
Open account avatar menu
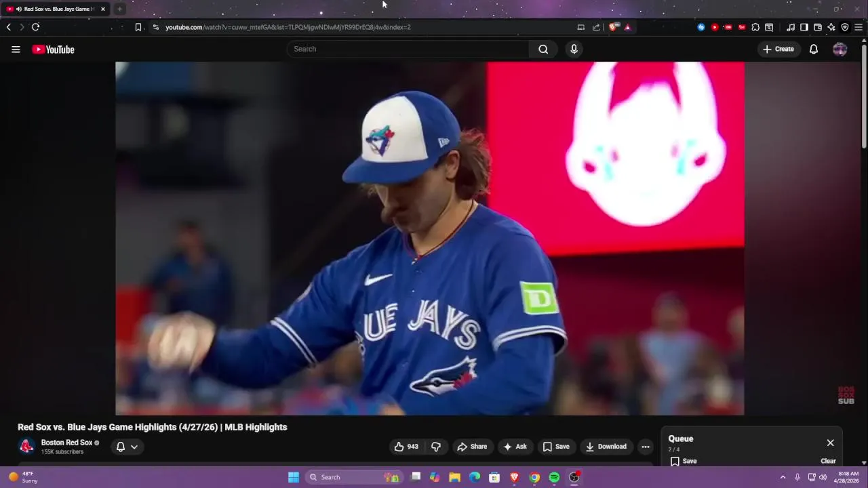(x=840, y=49)
